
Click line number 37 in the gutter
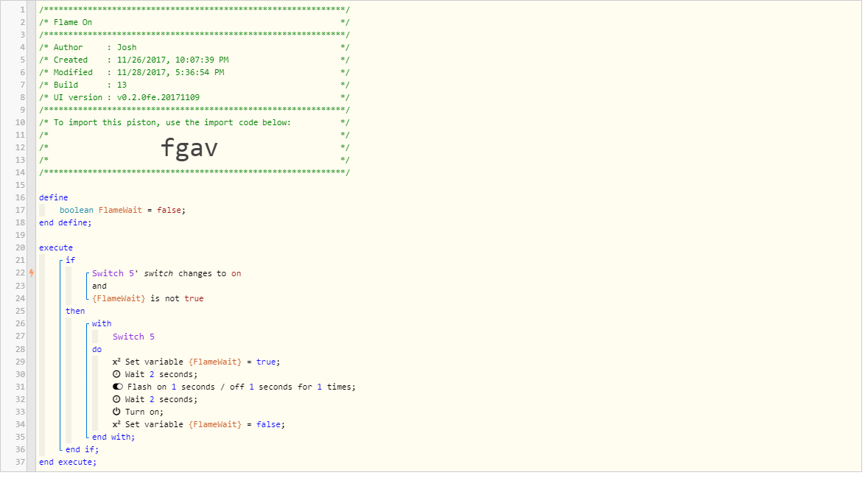tap(20, 462)
